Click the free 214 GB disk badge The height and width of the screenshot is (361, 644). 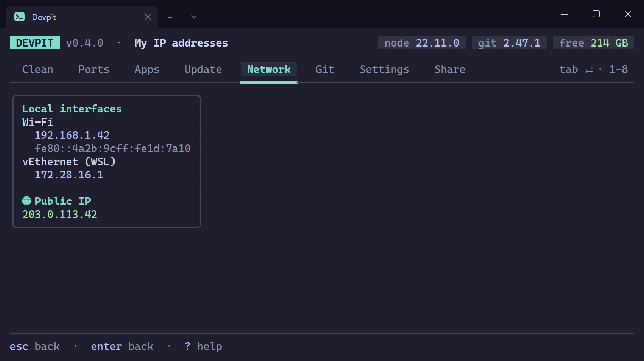[x=594, y=43]
